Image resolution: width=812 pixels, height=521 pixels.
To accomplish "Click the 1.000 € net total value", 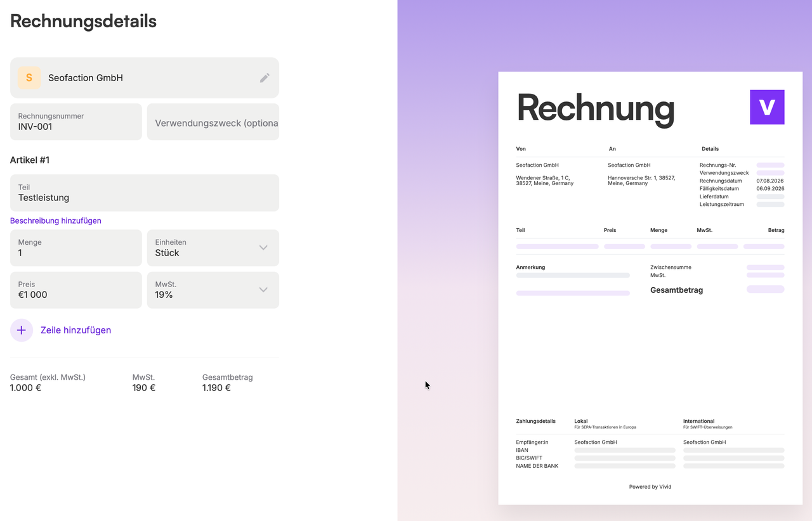I will pos(26,388).
